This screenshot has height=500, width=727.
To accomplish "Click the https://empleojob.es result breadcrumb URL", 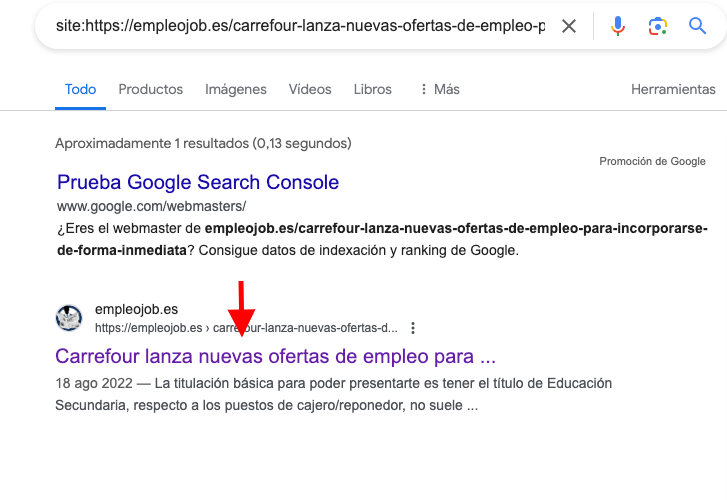I will 246,328.
